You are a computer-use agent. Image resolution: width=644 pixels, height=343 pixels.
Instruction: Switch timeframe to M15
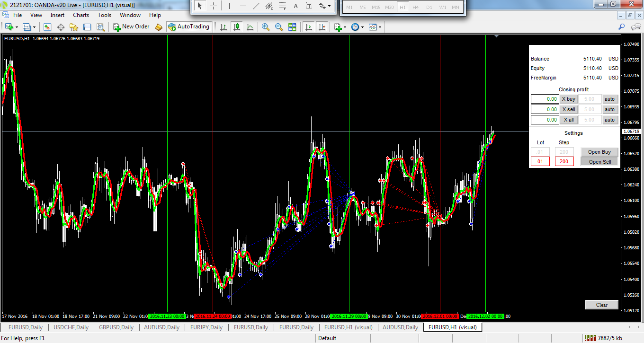pos(376,7)
